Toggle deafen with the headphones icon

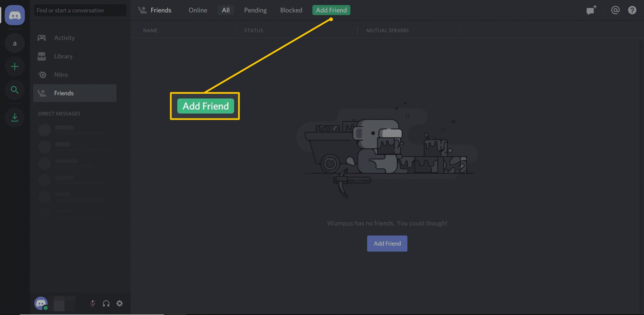pos(106,304)
